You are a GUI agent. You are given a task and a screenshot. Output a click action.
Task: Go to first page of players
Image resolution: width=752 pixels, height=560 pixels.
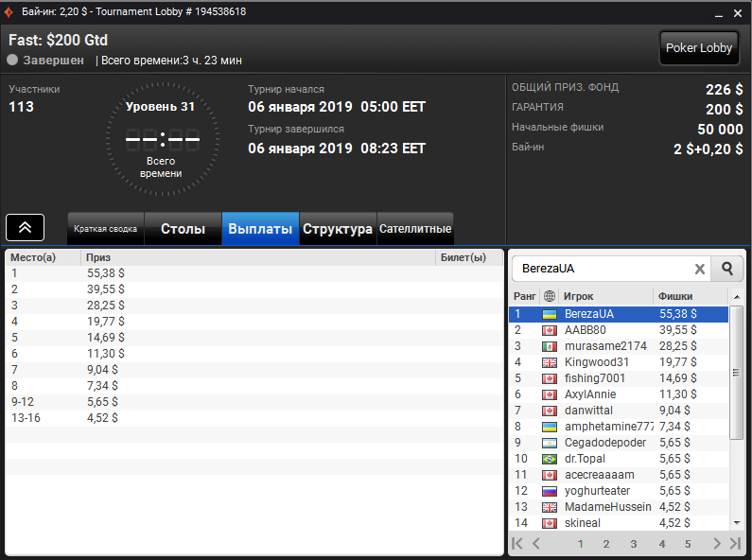(x=517, y=543)
